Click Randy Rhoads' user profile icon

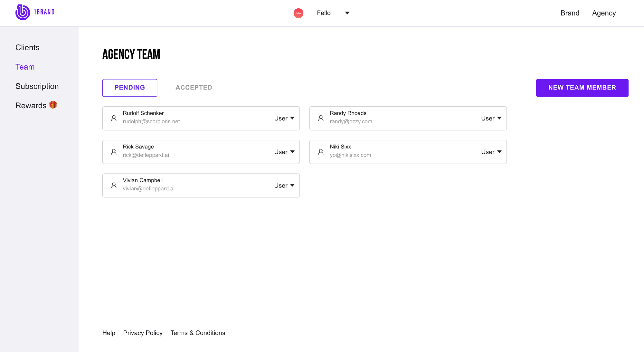point(321,118)
